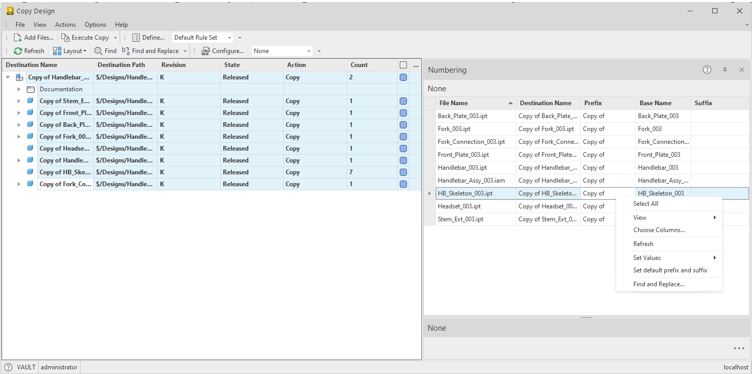Select Fork_003.ipt file name cell

(x=475, y=129)
